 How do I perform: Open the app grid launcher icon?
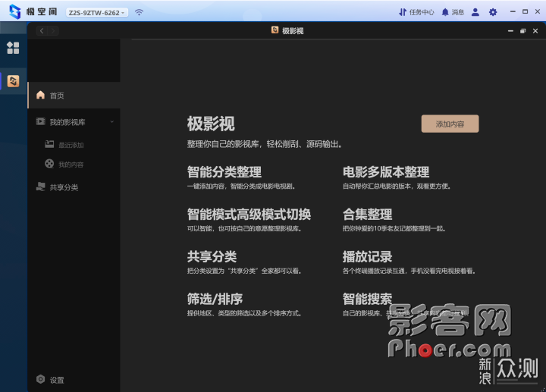pos(13,48)
